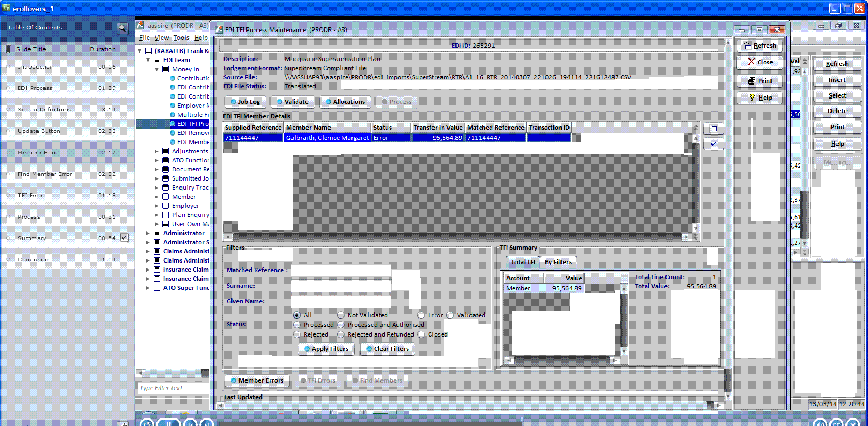Toggle the checkbox on the Summary slide row

click(x=124, y=237)
